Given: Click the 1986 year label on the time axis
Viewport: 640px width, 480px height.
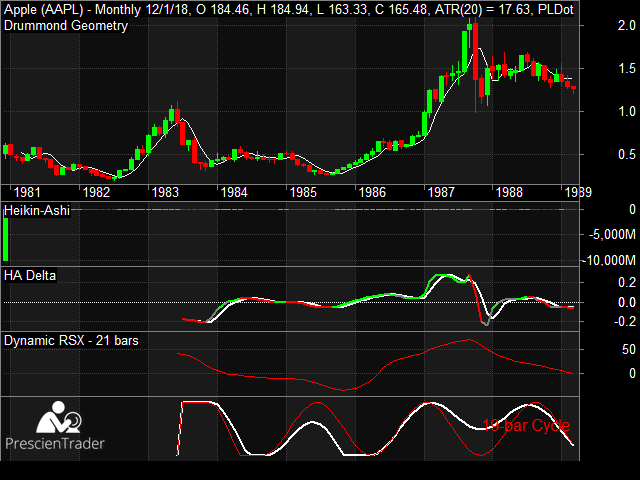Looking at the screenshot, I should coord(372,192).
